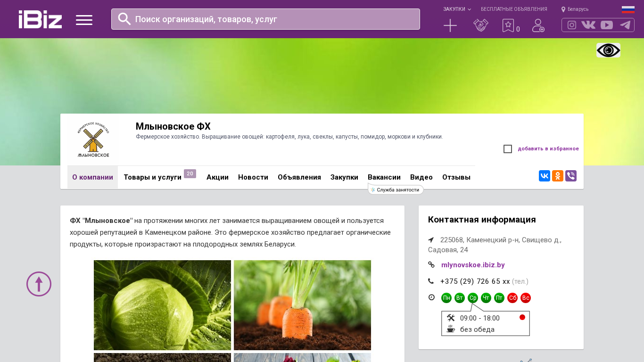This screenshot has height=362, width=644.
Task: Click the address location arrow icon
Action: [x=431, y=240]
